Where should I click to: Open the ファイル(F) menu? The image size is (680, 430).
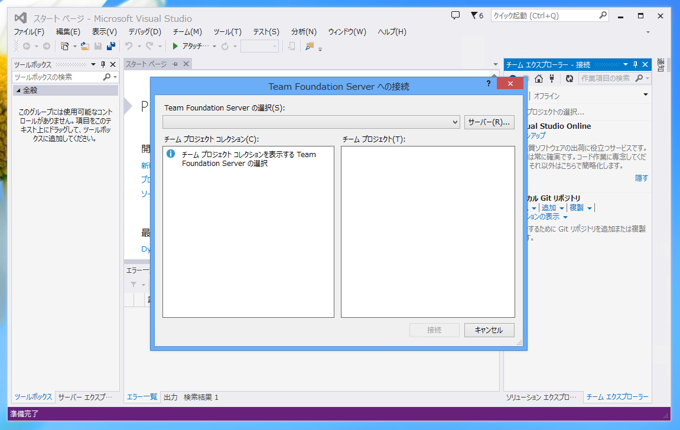click(x=29, y=32)
